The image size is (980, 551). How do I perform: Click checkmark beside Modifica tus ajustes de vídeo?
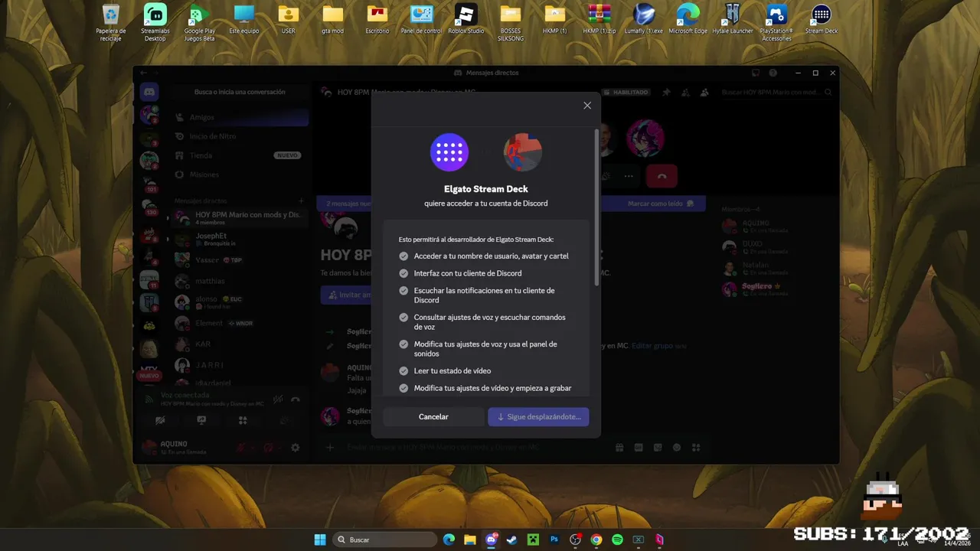tap(403, 388)
